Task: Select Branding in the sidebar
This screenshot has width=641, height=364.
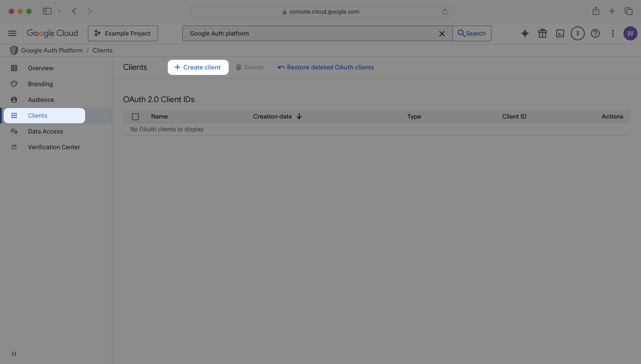Action: point(40,84)
